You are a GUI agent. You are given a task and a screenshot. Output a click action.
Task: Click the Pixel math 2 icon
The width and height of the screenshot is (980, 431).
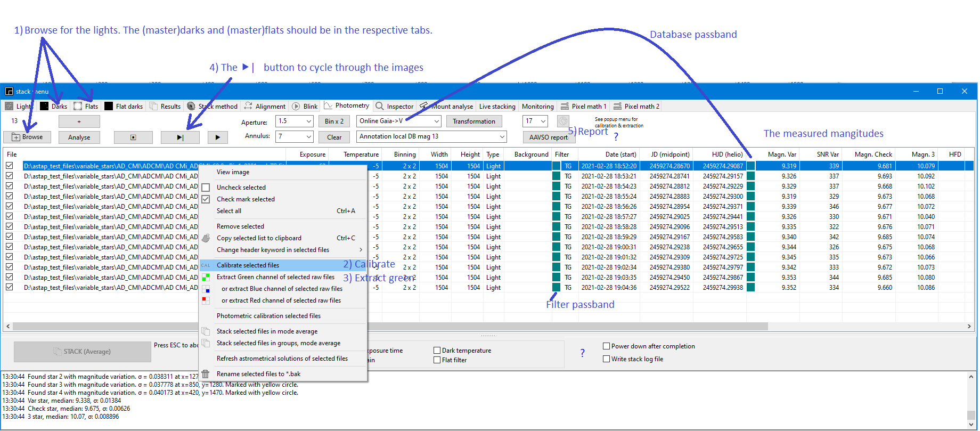[x=617, y=106]
